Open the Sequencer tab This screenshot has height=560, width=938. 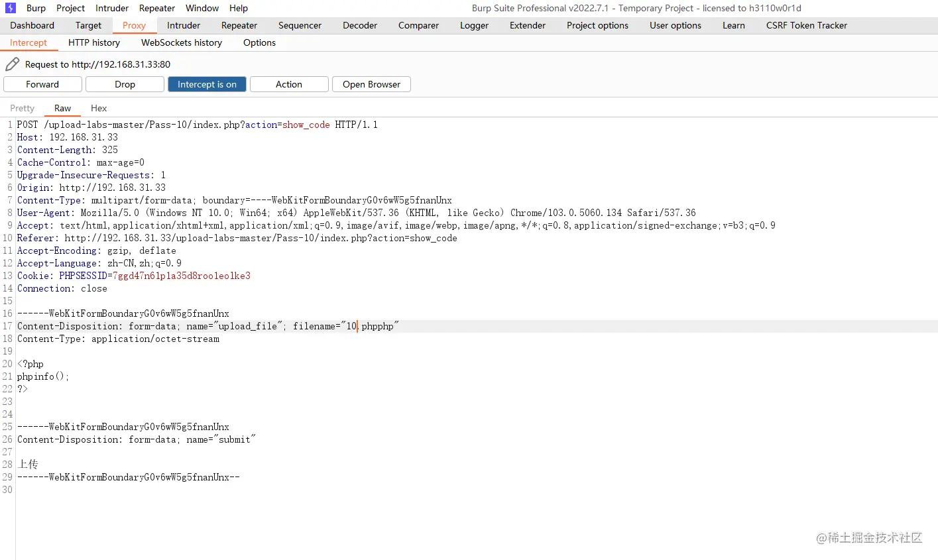click(x=300, y=25)
